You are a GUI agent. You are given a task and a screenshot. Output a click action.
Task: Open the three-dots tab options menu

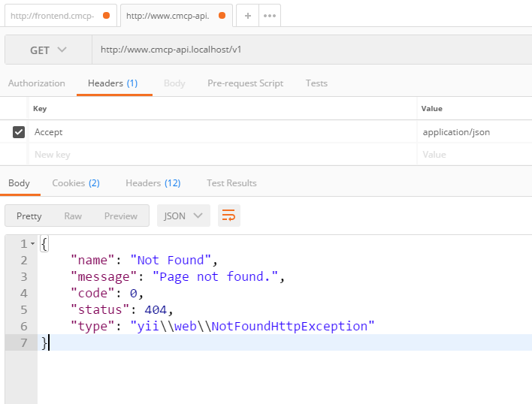pyautogui.click(x=269, y=16)
